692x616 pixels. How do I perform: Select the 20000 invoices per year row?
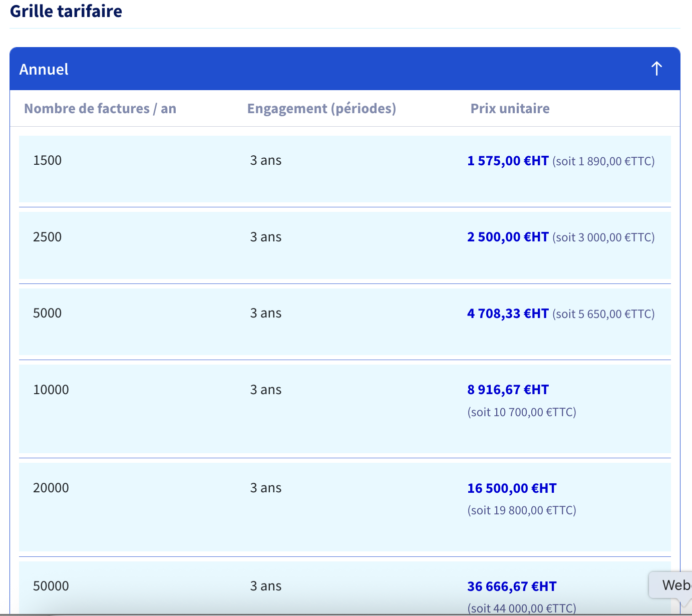pos(345,507)
